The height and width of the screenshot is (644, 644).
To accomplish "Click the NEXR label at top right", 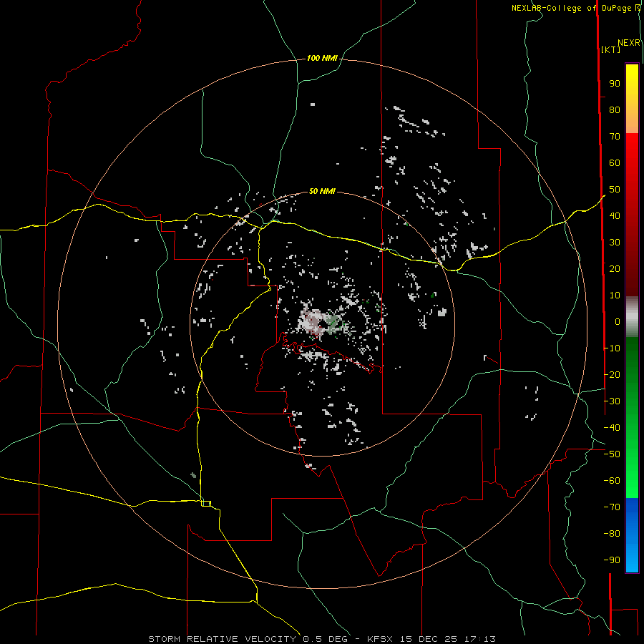I will pos(629,43).
